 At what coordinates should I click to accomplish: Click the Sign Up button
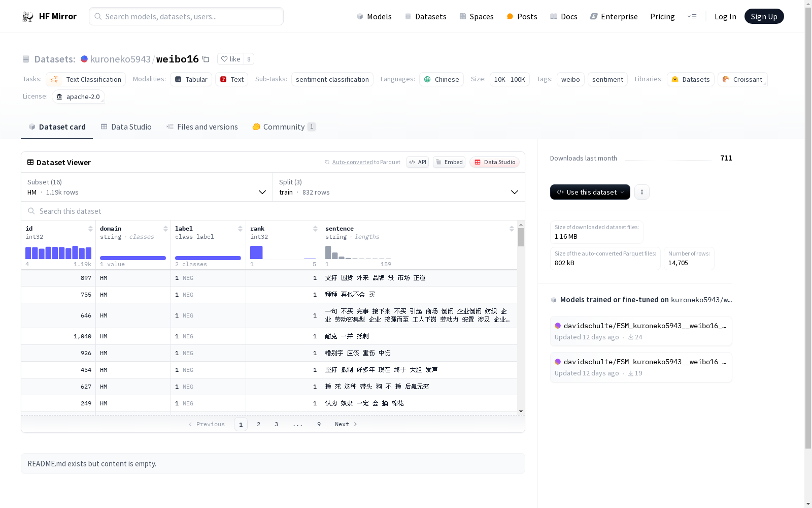click(x=764, y=16)
